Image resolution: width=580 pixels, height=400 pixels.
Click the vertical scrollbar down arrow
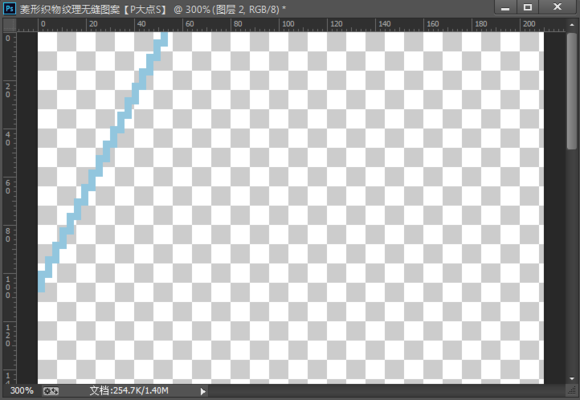[x=572, y=378]
